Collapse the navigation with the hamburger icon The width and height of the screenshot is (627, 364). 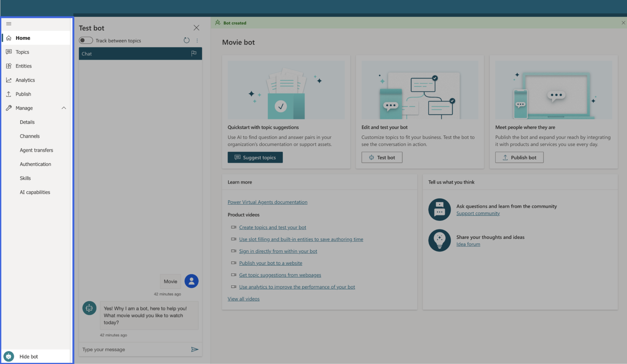click(9, 24)
